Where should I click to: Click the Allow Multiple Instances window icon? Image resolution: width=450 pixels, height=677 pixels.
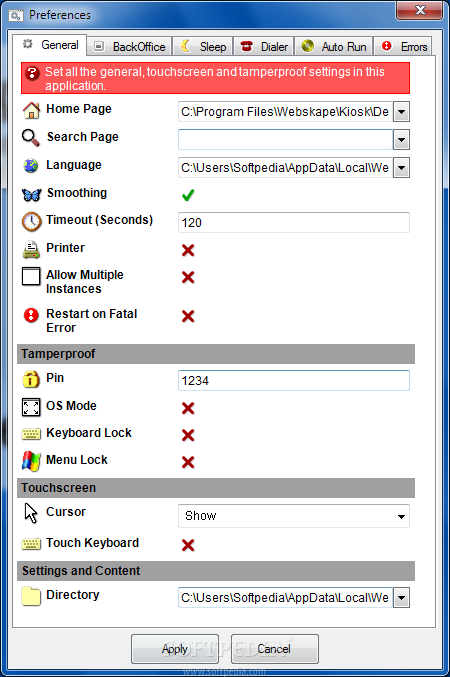[31, 276]
